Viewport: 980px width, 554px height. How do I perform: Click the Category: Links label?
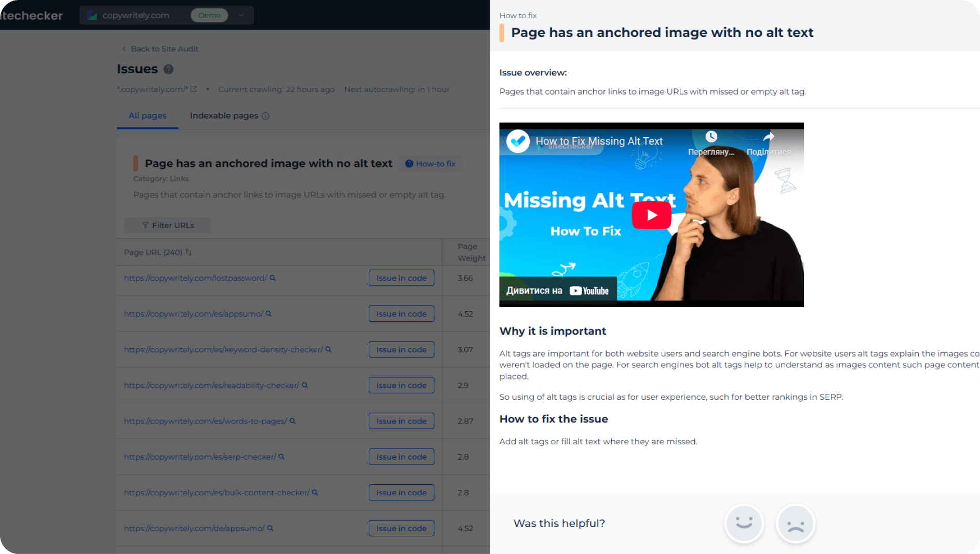click(x=161, y=179)
